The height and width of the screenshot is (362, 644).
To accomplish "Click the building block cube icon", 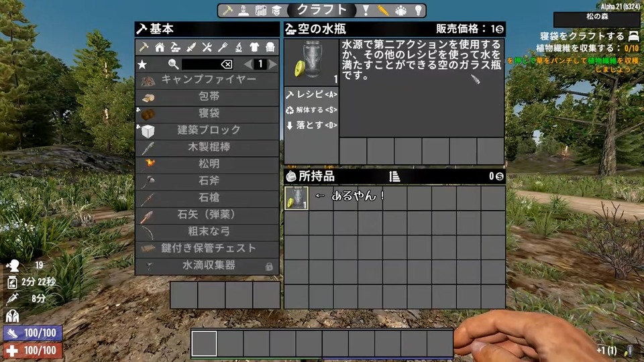I will click(148, 131).
